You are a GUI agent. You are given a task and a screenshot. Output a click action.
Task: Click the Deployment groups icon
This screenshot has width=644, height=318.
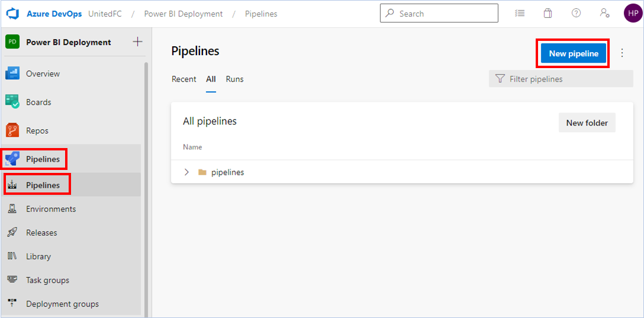[x=12, y=304]
